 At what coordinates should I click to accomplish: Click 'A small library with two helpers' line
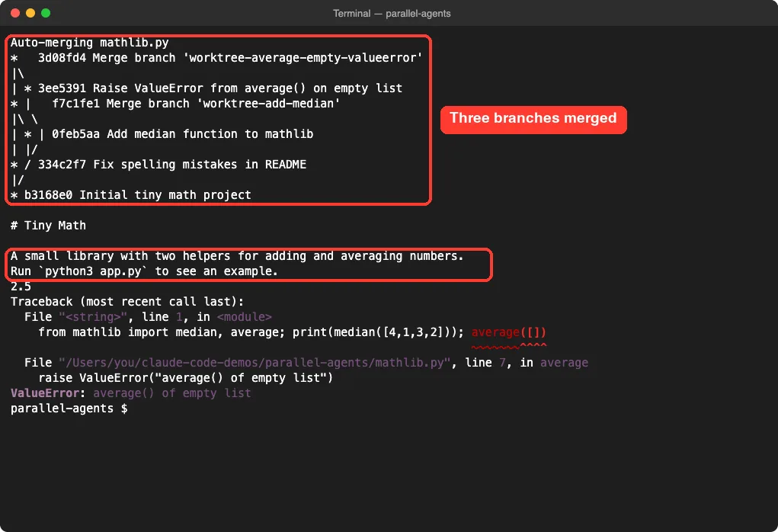click(x=237, y=256)
